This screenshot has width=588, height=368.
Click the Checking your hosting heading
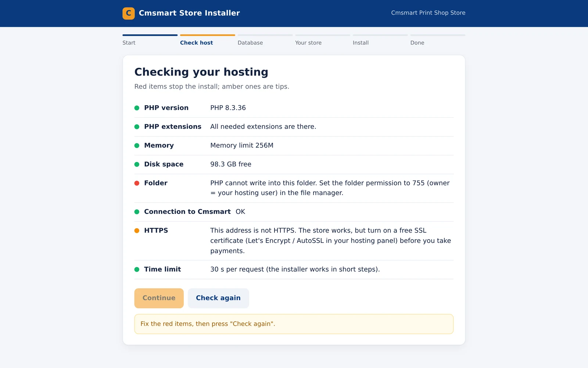click(201, 72)
